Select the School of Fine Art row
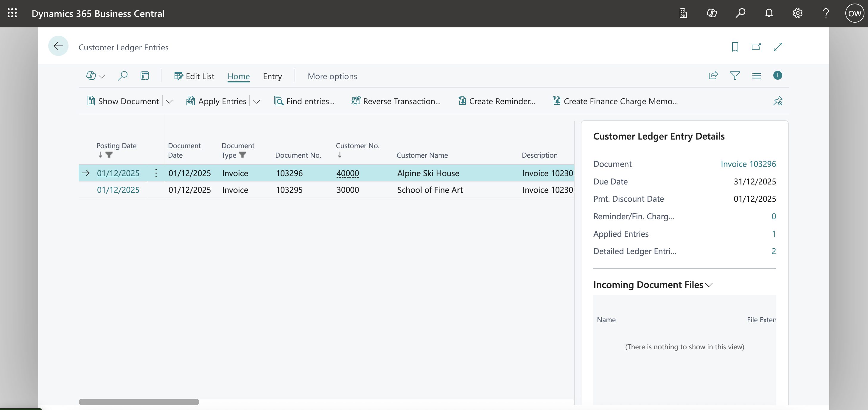The height and width of the screenshot is (410, 868). (430, 190)
